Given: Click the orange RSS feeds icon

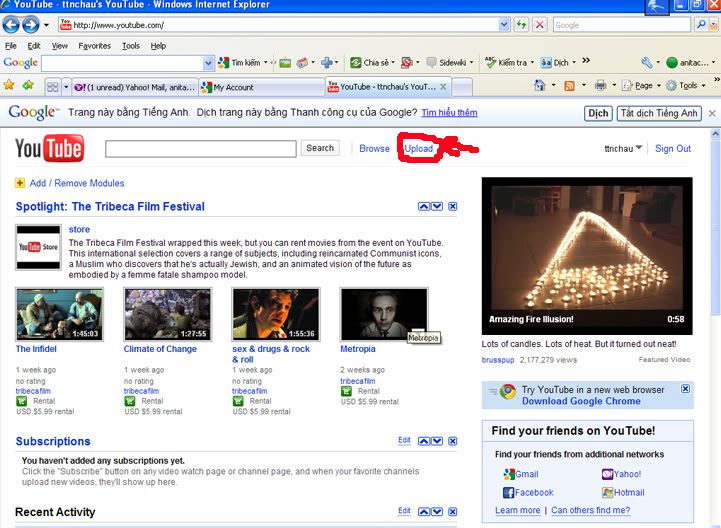Looking at the screenshot, I should pyautogui.click(x=569, y=86).
